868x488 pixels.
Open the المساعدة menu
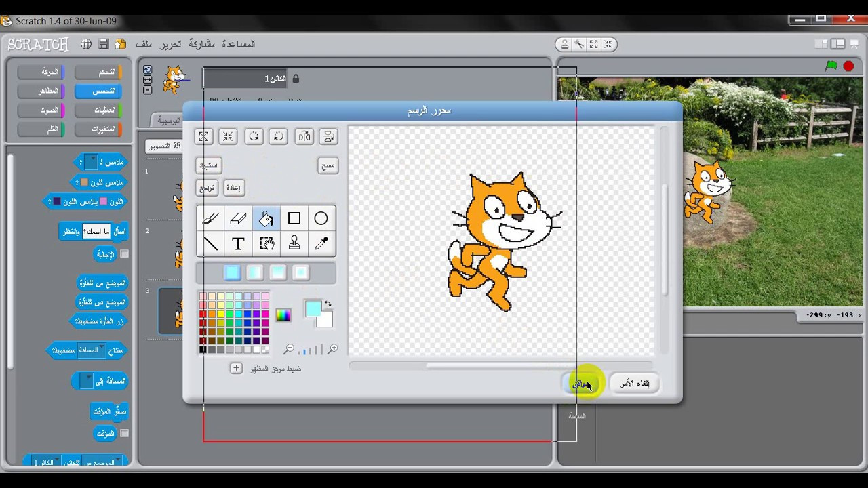pyautogui.click(x=238, y=44)
